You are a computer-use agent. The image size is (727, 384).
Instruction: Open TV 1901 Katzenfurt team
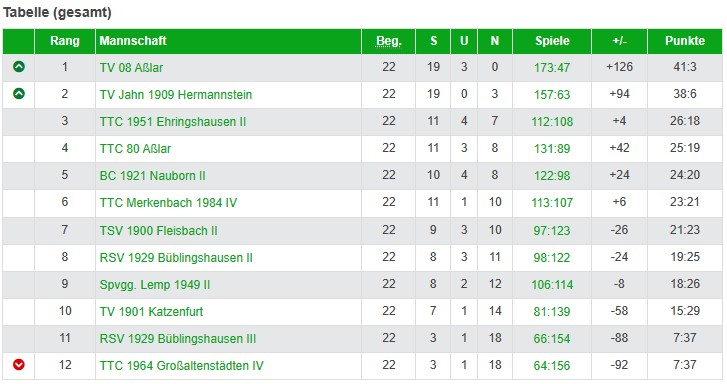click(151, 312)
